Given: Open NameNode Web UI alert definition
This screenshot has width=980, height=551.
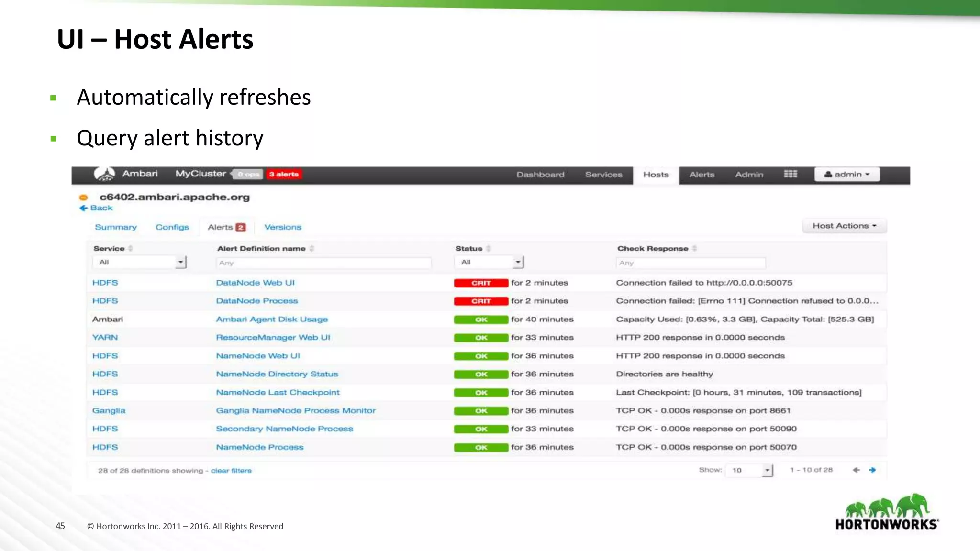Looking at the screenshot, I should click(258, 356).
